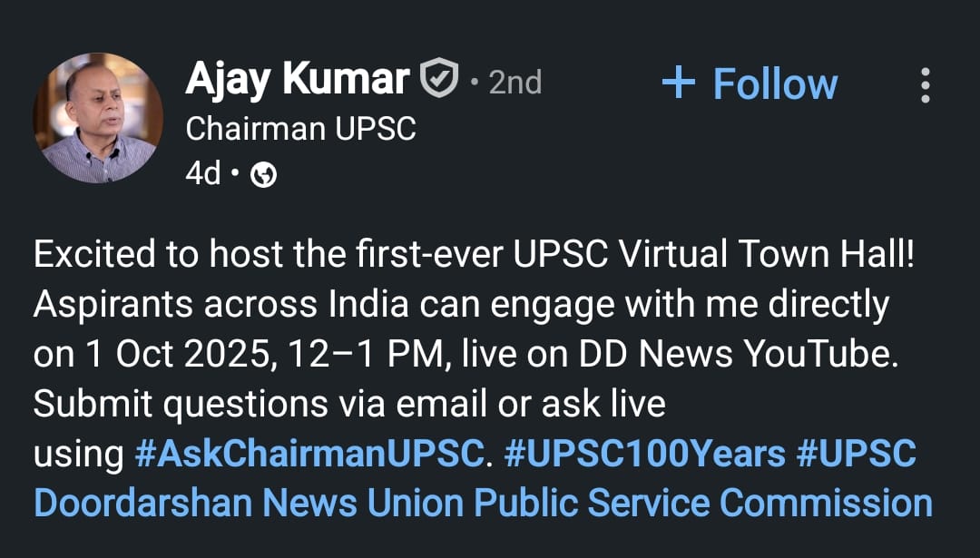Click the 4d post timestamp
This screenshot has width=980, height=558.
202,173
